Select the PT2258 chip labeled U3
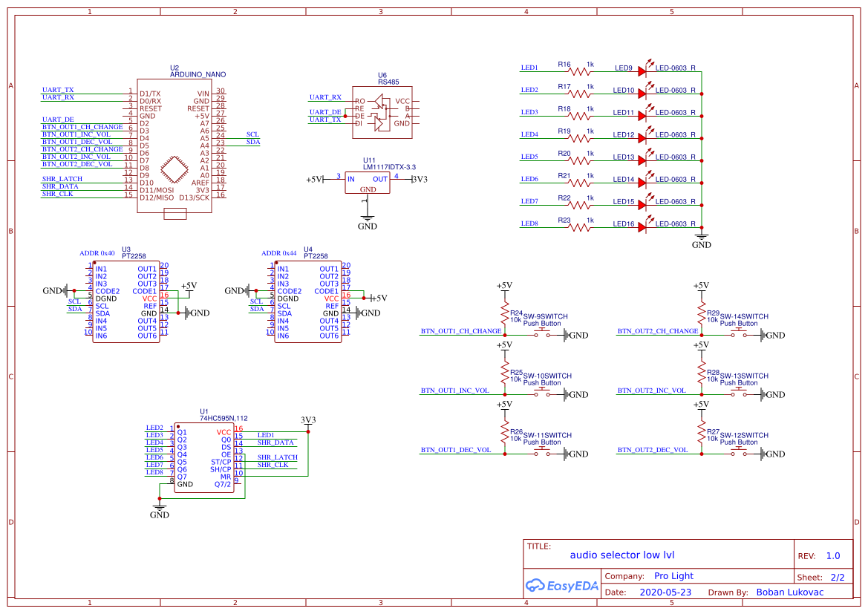The image size is (868, 614). coord(126,301)
